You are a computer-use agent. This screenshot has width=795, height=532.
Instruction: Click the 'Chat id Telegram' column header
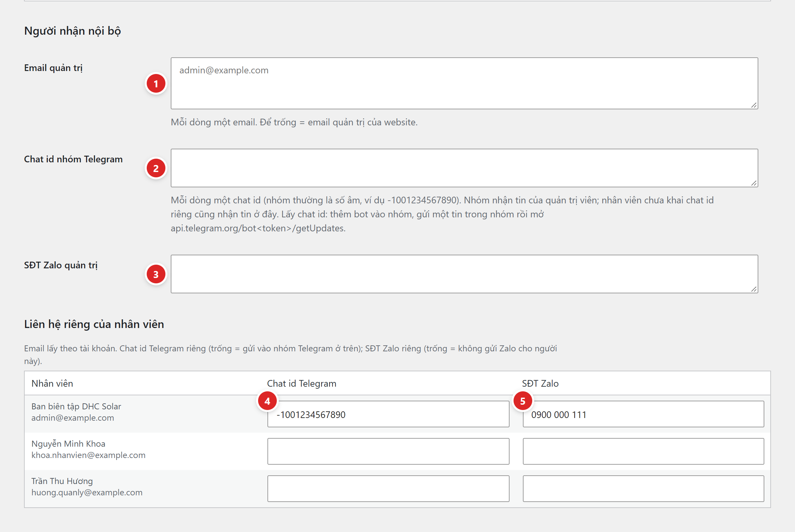pos(302,383)
